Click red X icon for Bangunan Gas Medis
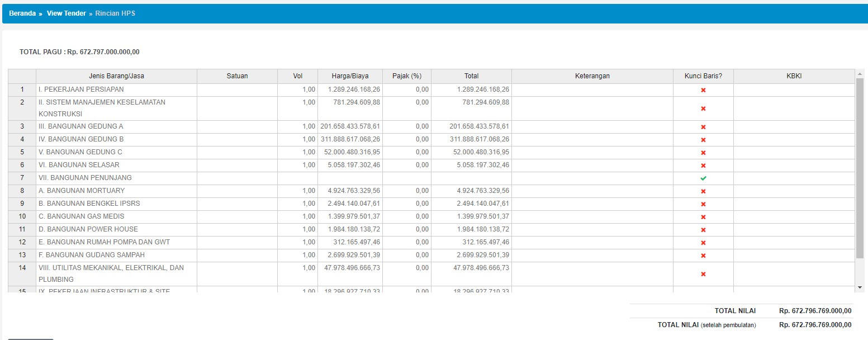Image resolution: width=868 pixels, height=340 pixels. [x=703, y=217]
